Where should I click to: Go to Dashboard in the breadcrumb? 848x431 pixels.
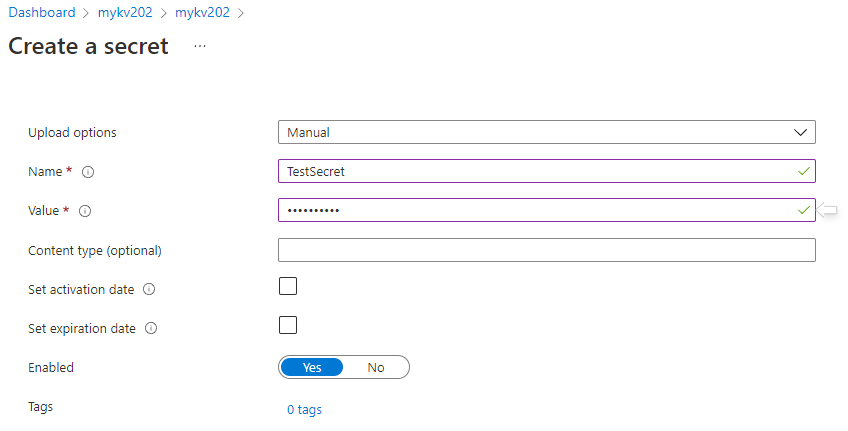[x=42, y=12]
